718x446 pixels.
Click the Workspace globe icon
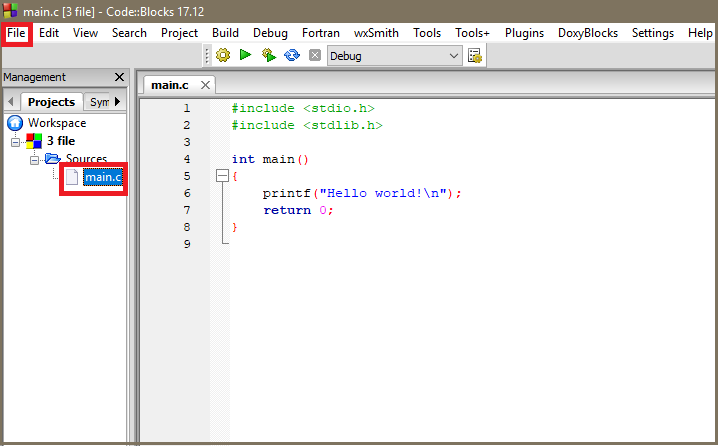[x=15, y=123]
